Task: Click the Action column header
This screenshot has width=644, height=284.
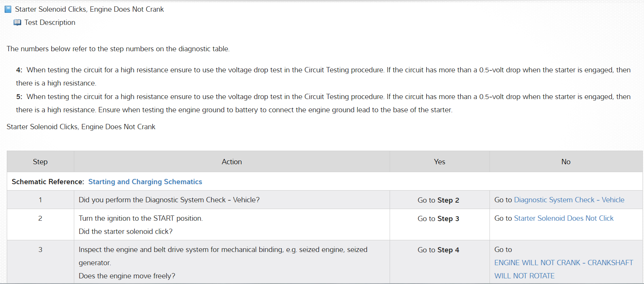Action: pos(232,162)
